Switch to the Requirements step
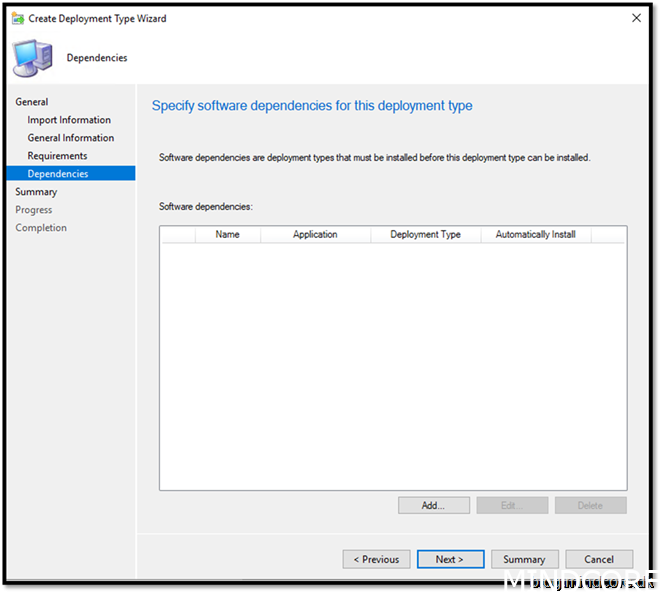The height and width of the screenshot is (593, 661). 57,156
